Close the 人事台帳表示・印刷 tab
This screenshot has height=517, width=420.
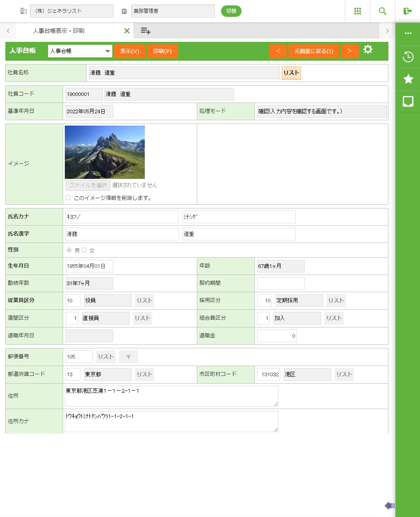(x=127, y=31)
